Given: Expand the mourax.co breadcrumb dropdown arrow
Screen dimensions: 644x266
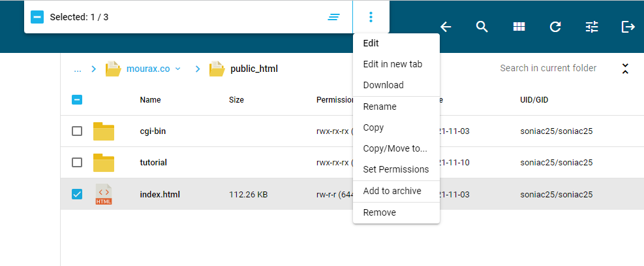Looking at the screenshot, I should 178,69.
